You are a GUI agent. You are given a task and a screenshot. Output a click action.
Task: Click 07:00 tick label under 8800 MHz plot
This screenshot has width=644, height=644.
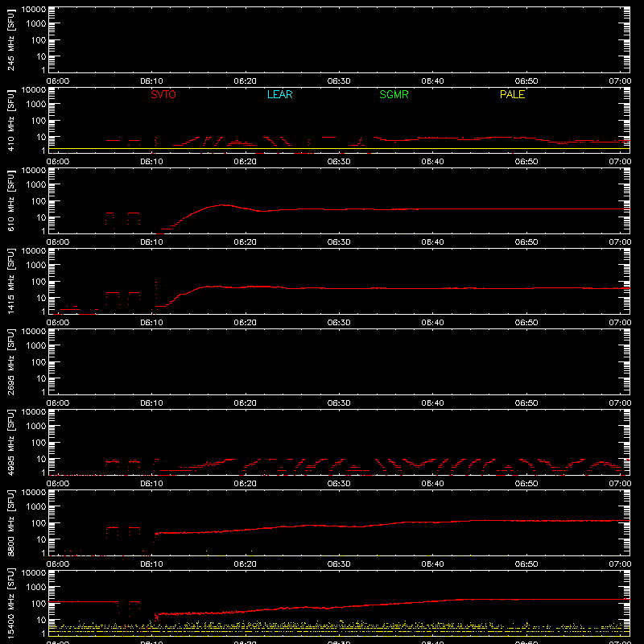point(620,564)
